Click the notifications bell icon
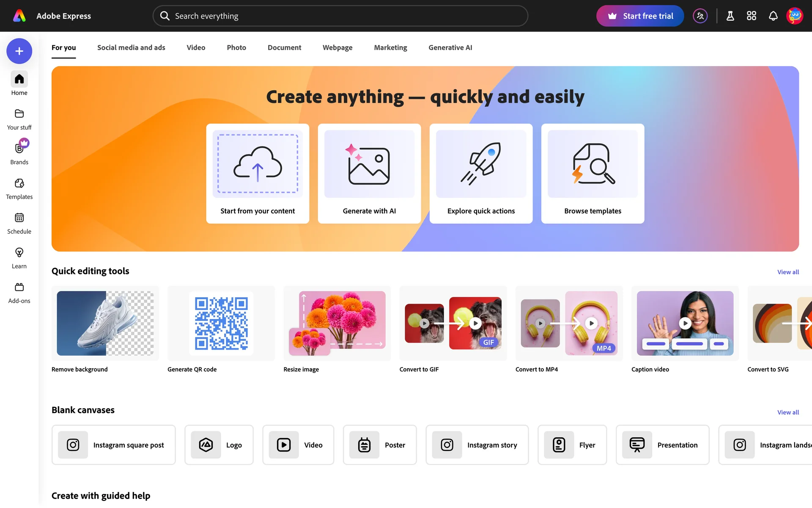 (x=773, y=16)
